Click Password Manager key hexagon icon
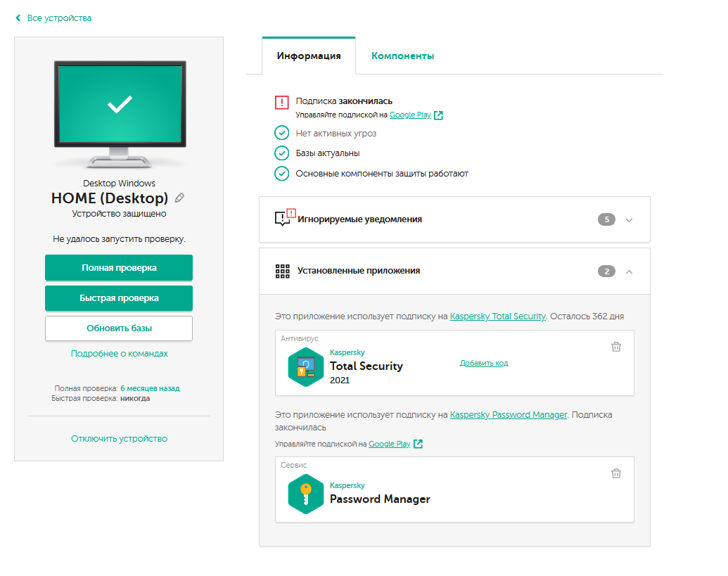Image resolution: width=728 pixels, height=576 pixels. [x=305, y=494]
